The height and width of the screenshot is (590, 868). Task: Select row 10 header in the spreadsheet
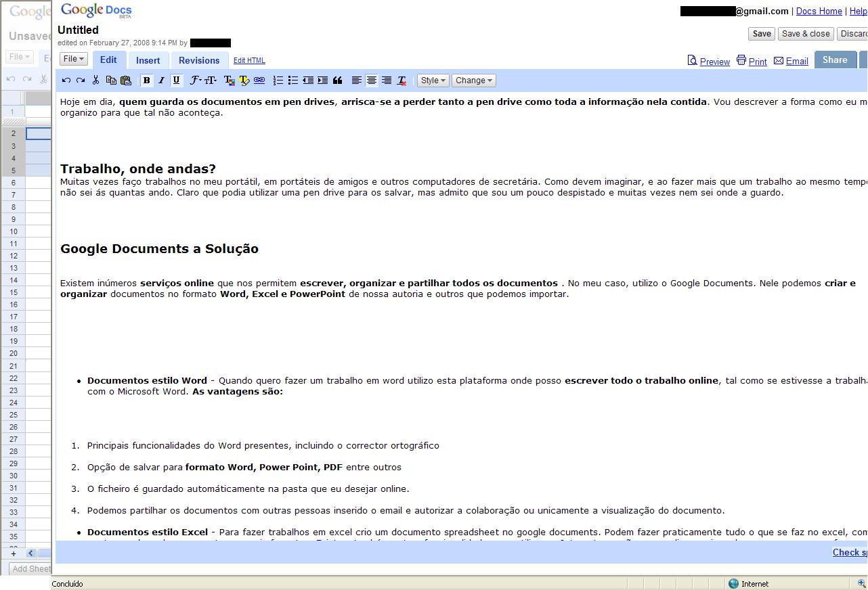pyautogui.click(x=14, y=231)
